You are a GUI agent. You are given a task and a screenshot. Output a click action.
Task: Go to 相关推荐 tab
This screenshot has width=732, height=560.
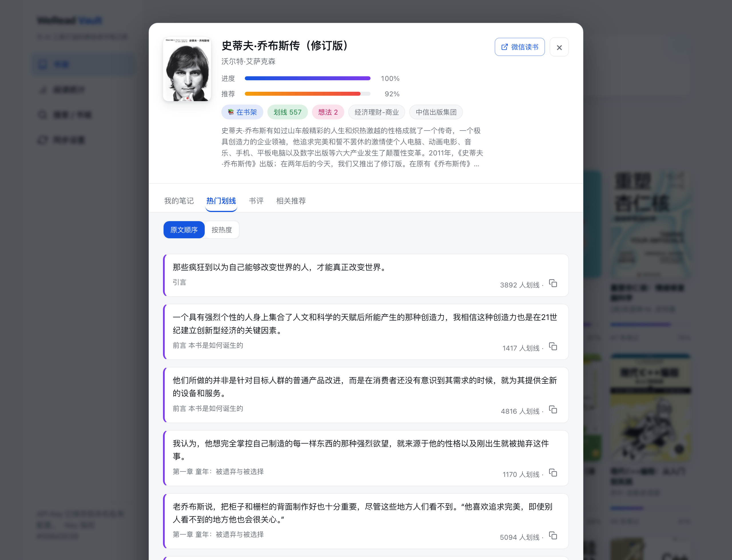pos(291,201)
